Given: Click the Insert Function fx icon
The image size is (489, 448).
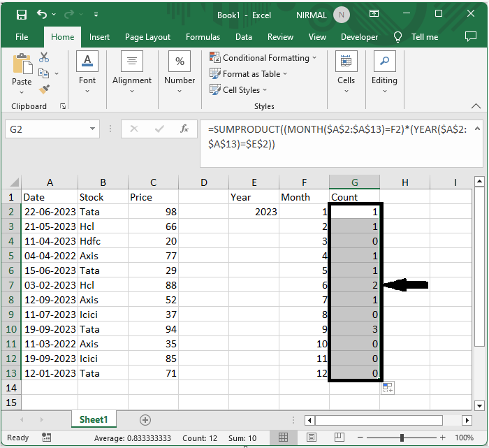Looking at the screenshot, I should point(184,129).
